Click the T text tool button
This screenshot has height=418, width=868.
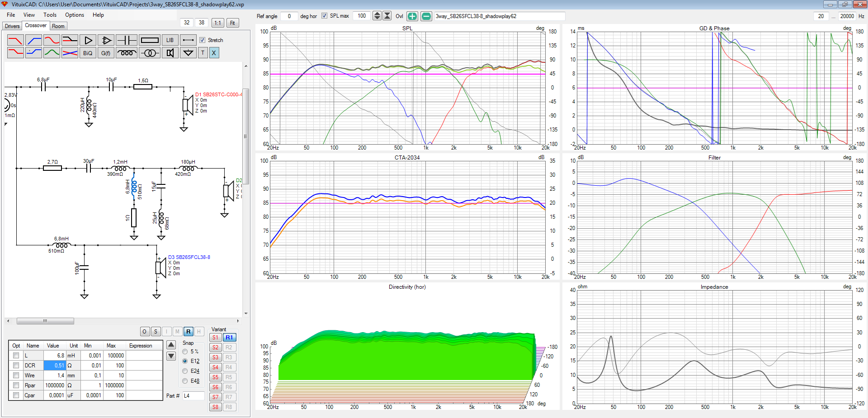point(203,53)
